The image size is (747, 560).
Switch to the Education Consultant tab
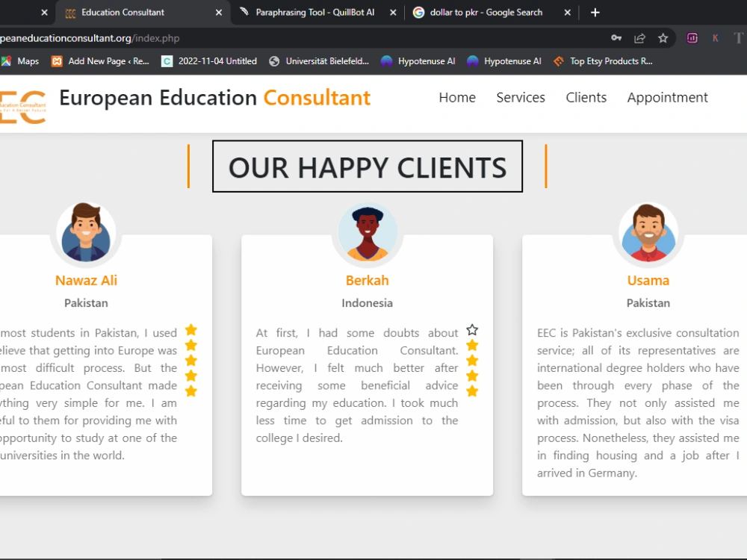point(143,13)
